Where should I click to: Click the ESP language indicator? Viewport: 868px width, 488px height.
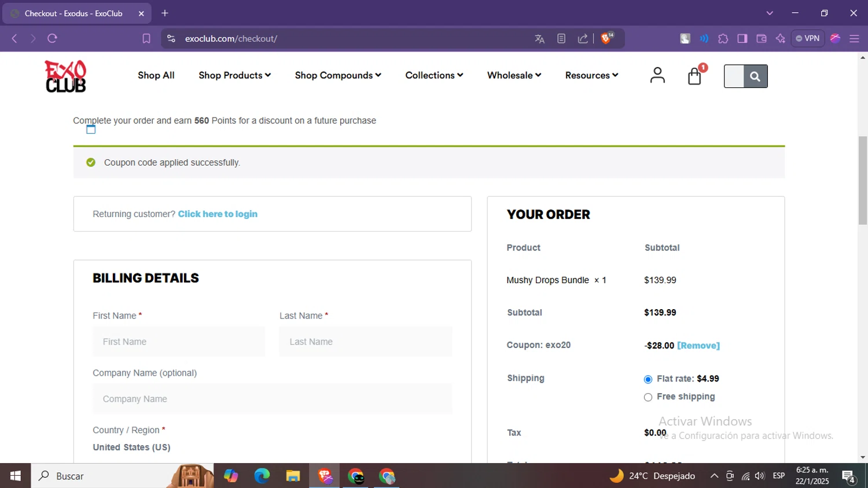(779, 476)
